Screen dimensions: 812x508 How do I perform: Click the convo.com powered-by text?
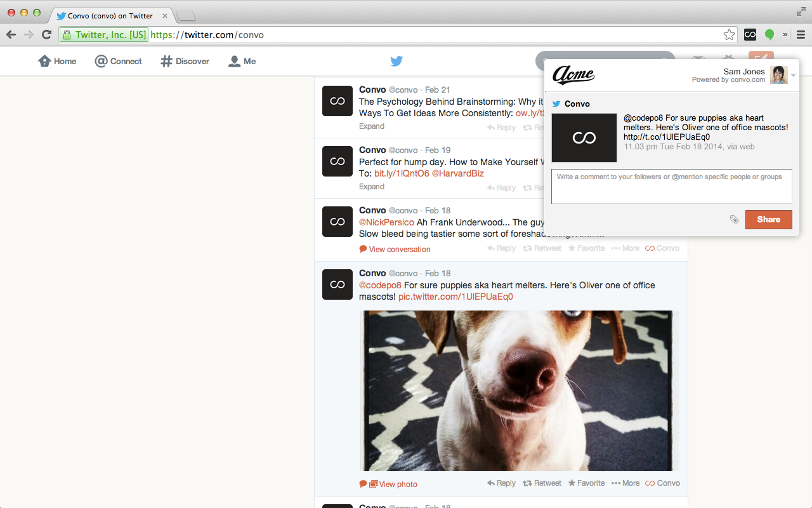click(748, 80)
